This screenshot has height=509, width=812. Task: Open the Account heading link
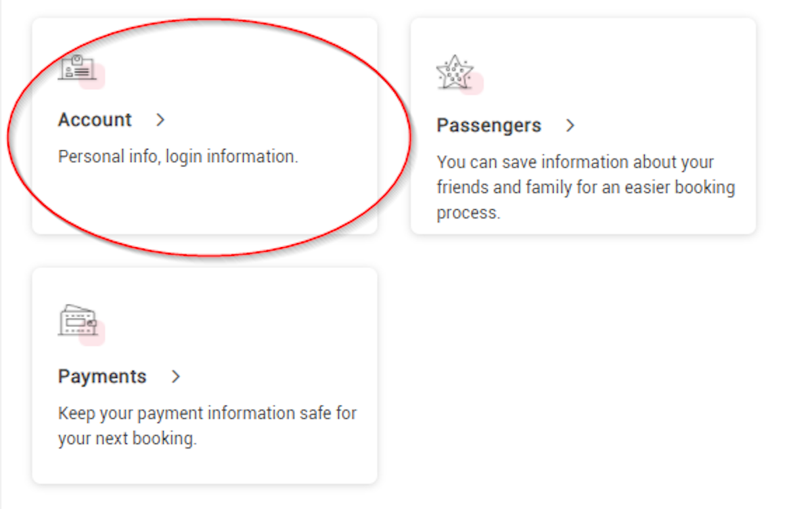coord(95,120)
